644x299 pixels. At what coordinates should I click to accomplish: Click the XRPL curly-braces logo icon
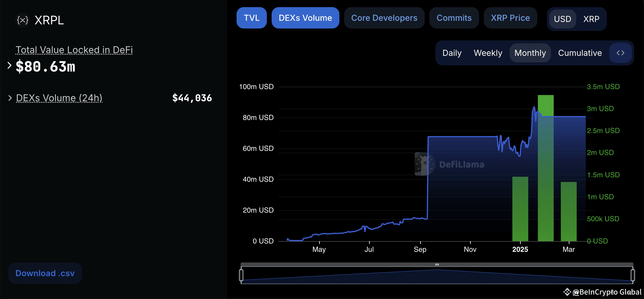tap(22, 20)
